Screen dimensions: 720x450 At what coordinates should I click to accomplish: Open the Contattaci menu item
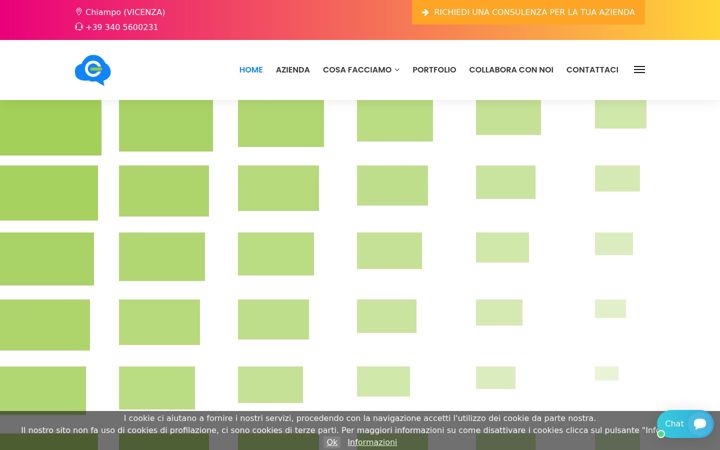(x=592, y=70)
